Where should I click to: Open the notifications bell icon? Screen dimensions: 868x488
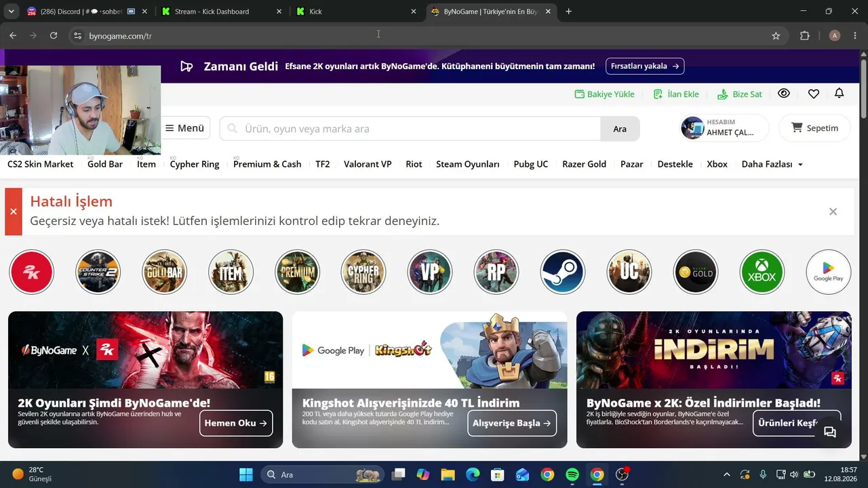pos(840,94)
